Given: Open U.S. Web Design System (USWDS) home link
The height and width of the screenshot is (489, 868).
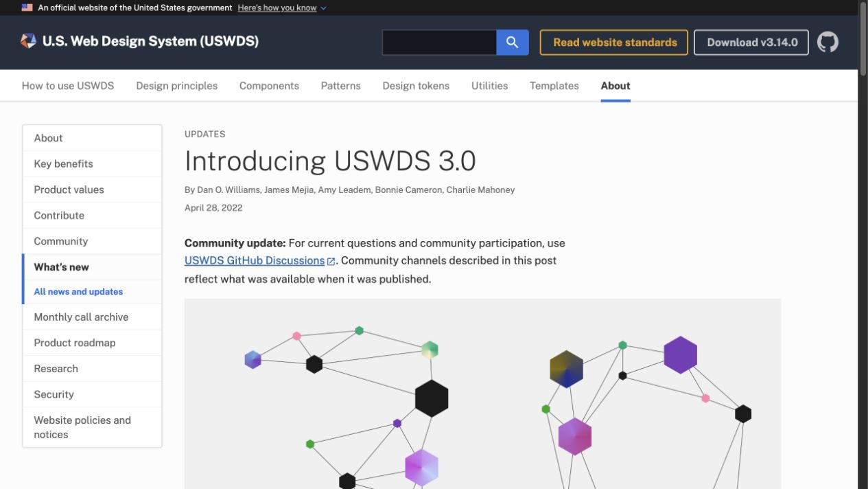Looking at the screenshot, I should [150, 41].
